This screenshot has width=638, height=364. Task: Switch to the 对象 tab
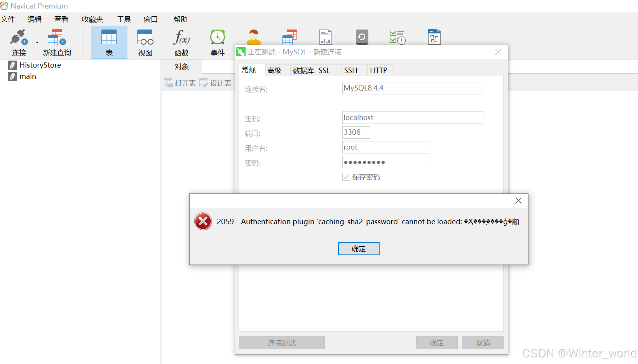(x=181, y=67)
